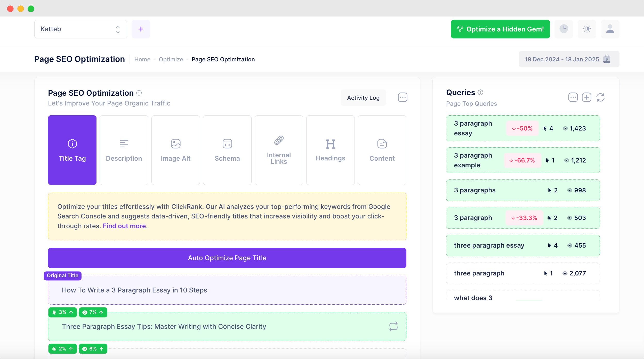Click the -33.3% change badge

[x=524, y=218]
